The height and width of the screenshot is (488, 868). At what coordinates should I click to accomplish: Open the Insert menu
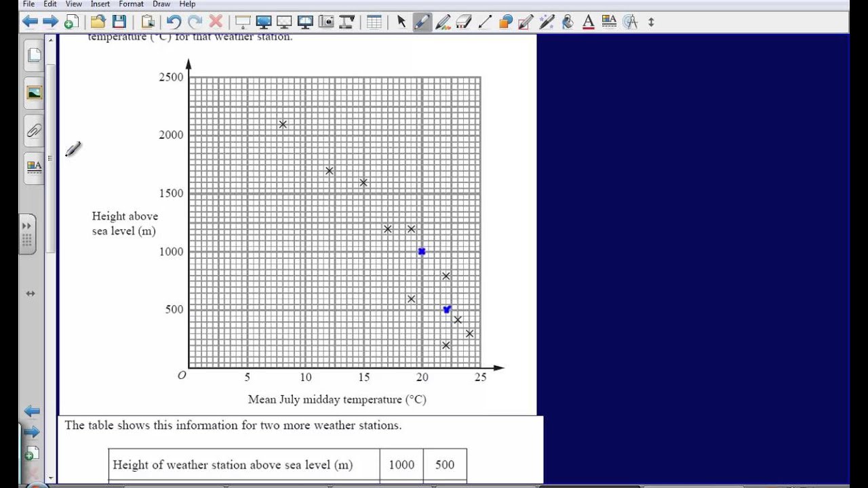(x=100, y=4)
